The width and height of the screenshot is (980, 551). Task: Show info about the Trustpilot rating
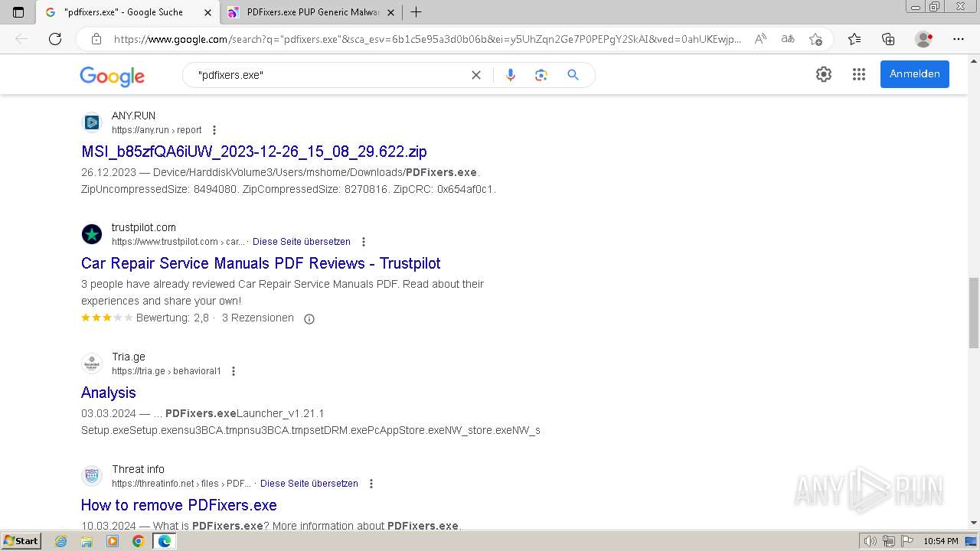tap(309, 319)
